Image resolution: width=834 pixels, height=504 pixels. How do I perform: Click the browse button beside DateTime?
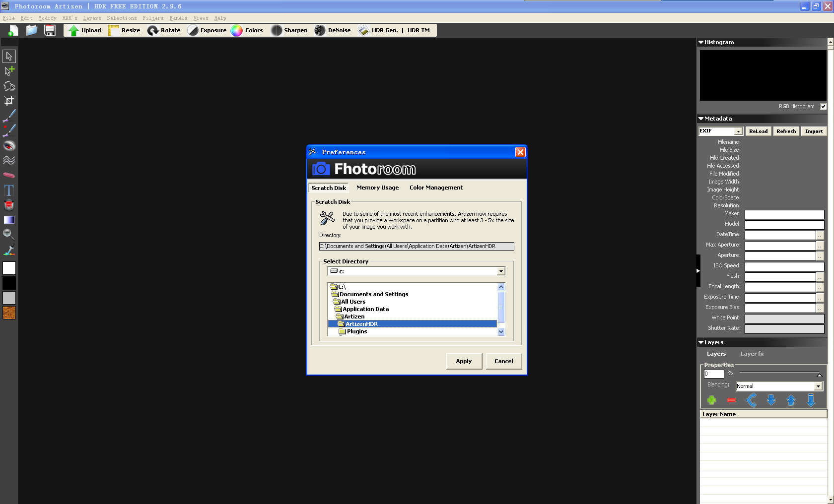(x=820, y=235)
